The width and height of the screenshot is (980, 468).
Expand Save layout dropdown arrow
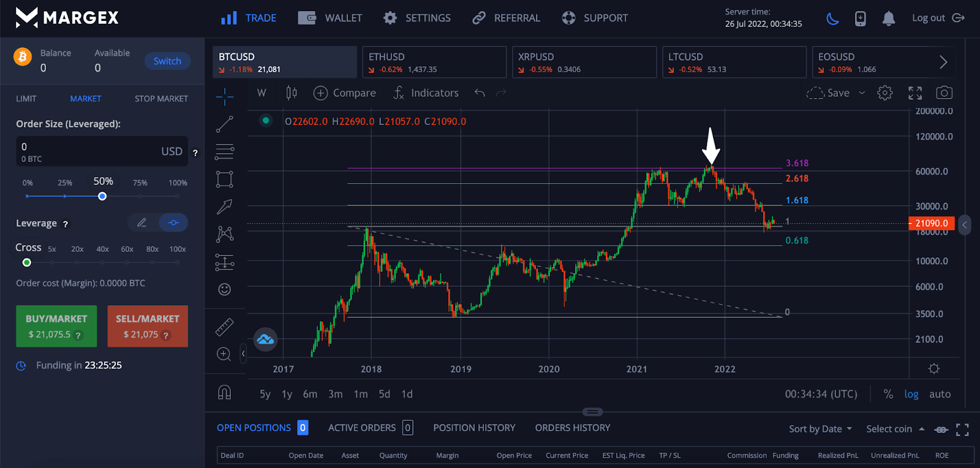click(x=862, y=93)
